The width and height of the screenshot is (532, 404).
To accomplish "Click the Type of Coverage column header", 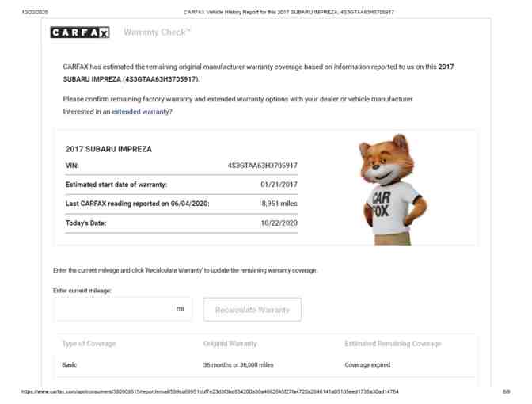I will pos(89,344).
